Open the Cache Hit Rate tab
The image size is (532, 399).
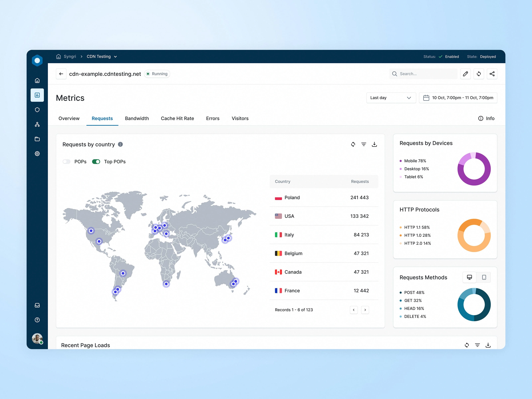[x=177, y=118]
